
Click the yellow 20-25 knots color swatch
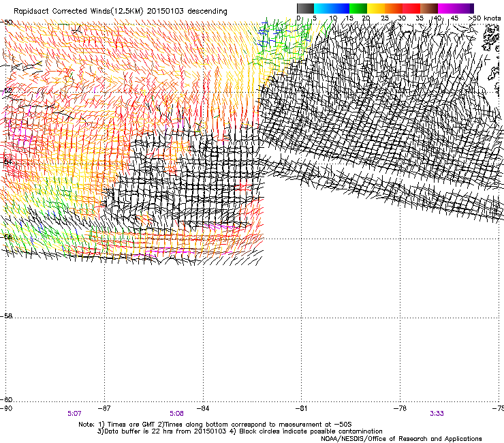[x=376, y=8]
